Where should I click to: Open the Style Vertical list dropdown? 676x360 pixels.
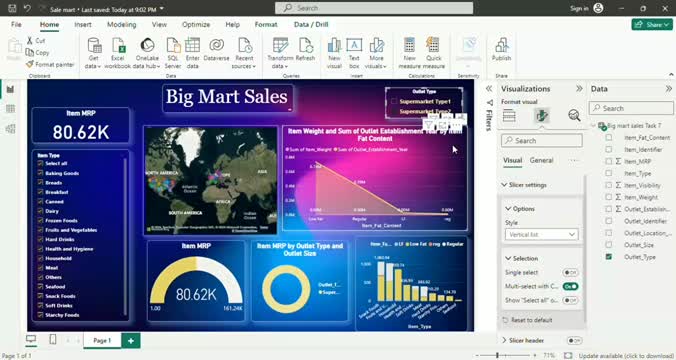click(x=541, y=235)
